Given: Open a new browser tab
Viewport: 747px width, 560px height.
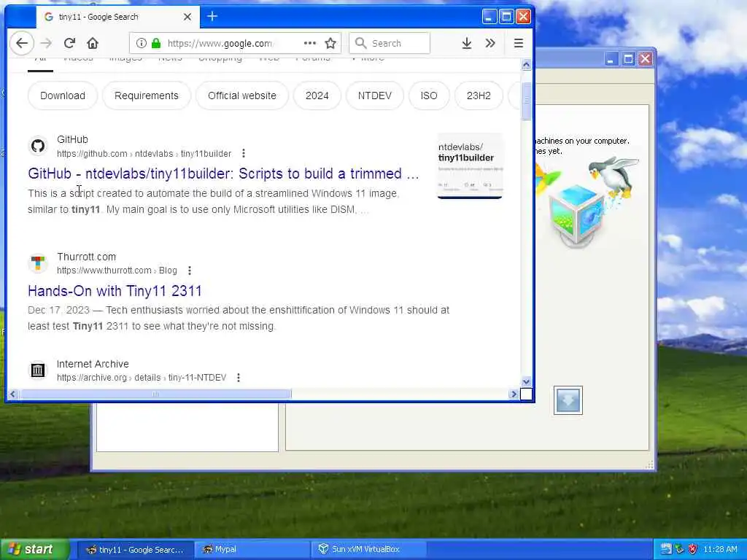Looking at the screenshot, I should pos(212,16).
